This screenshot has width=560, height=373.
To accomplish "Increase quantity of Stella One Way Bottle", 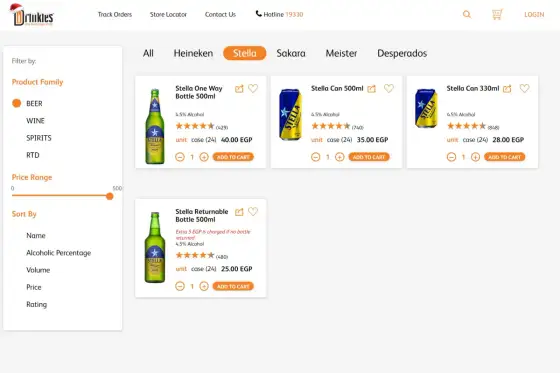I will 204,157.
